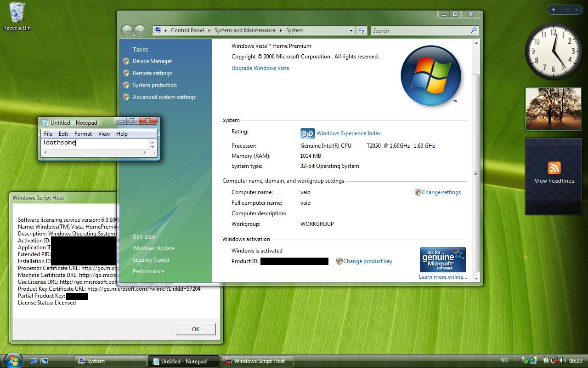Click the System and Maintenance breadcrumb
Image resolution: width=588 pixels, height=368 pixels.
[245, 30]
